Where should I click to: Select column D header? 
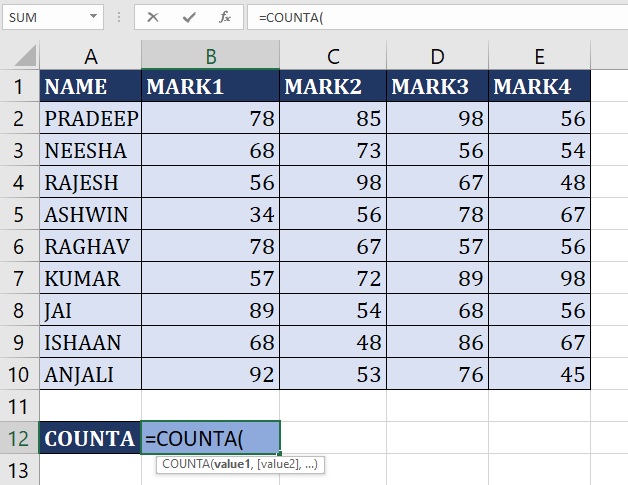coord(438,56)
